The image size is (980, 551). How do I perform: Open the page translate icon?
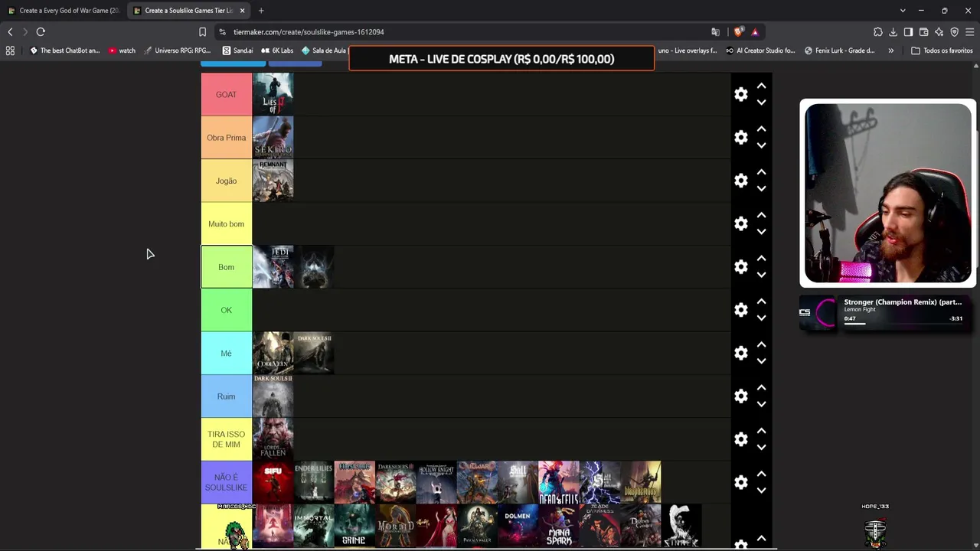click(x=715, y=32)
